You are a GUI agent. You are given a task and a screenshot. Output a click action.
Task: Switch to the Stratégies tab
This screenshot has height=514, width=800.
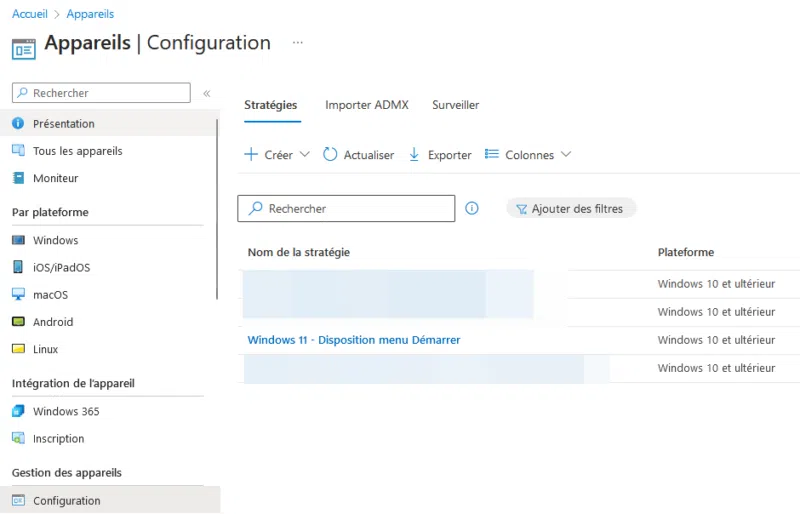click(270, 105)
